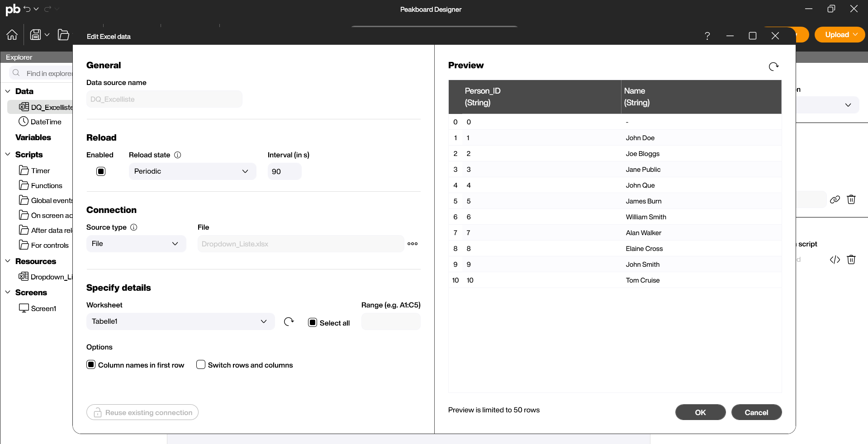Viewport: 868px width, 444px height.
Task: Uncheck the Select all checkbox
Action: click(313, 323)
